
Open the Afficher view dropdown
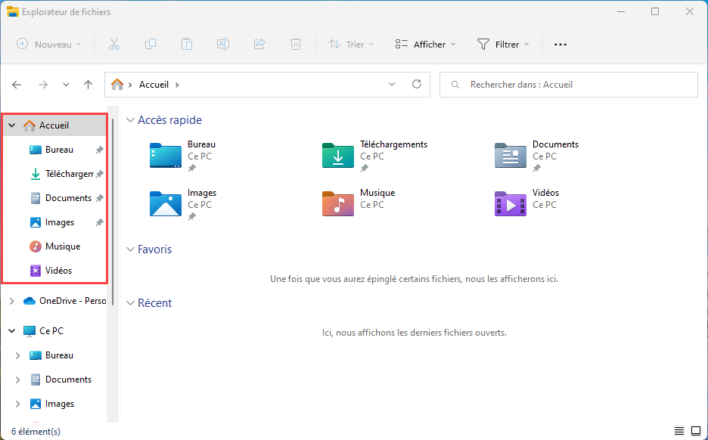tap(425, 44)
